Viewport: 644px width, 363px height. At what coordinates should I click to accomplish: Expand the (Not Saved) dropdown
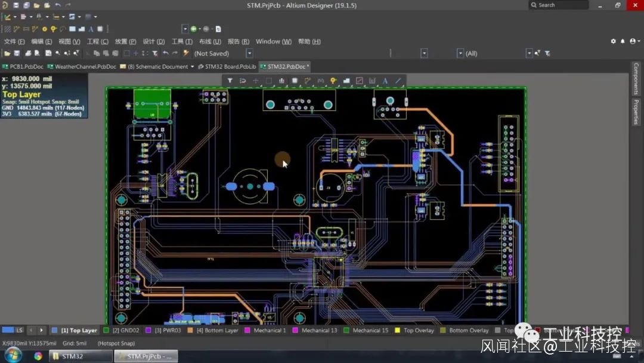pyautogui.click(x=249, y=53)
